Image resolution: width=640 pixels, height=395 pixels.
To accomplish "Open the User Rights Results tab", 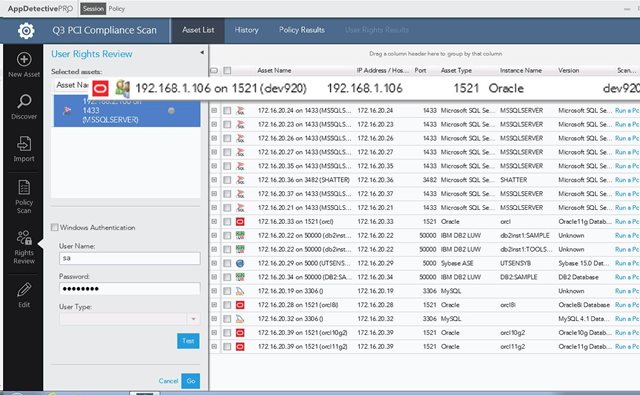I will 376,30.
